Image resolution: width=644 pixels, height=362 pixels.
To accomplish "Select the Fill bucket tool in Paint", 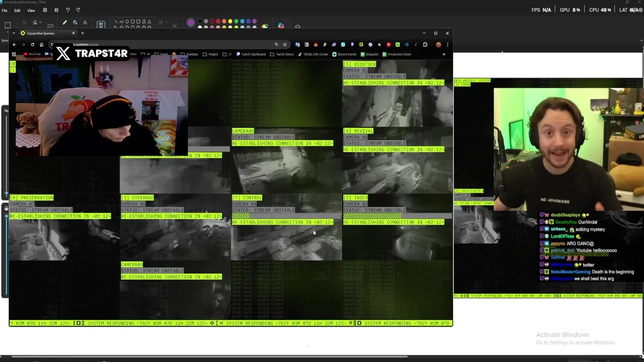I will point(75,23).
